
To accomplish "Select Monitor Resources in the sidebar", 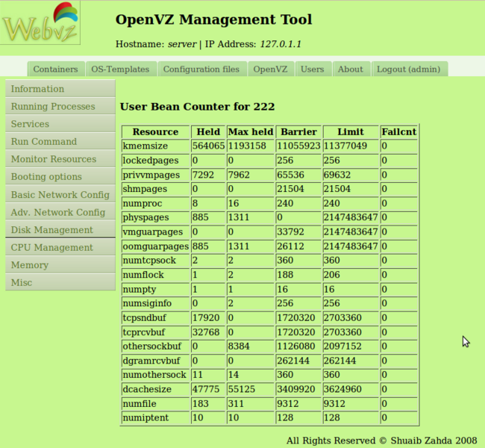I will click(60, 159).
